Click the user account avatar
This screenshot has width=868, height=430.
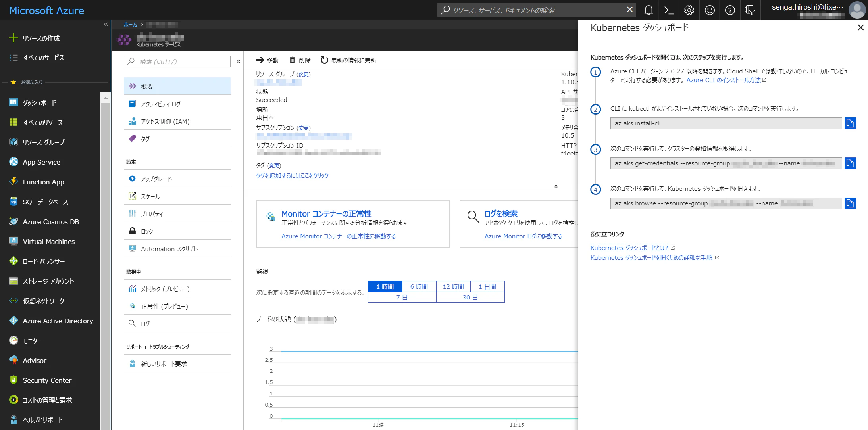click(857, 10)
